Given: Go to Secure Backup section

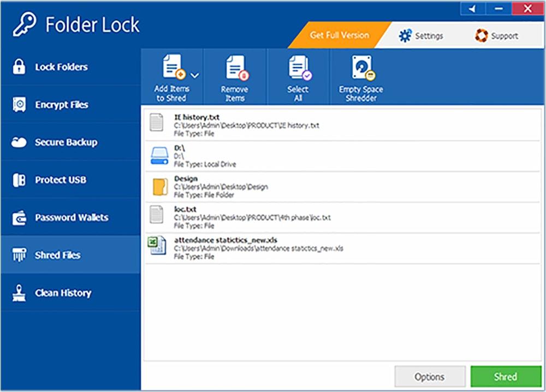Looking at the screenshot, I should [70, 142].
